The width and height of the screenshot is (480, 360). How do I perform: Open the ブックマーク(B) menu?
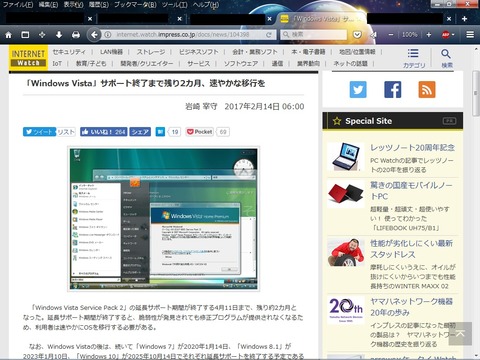pyautogui.click(x=135, y=5)
